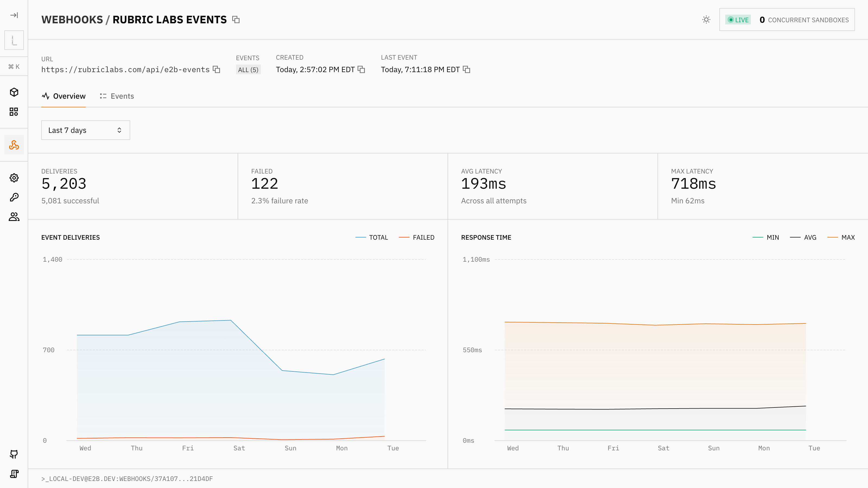Viewport: 868px width, 488px height.
Task: Click the LIVE status badge
Action: click(x=738, y=20)
